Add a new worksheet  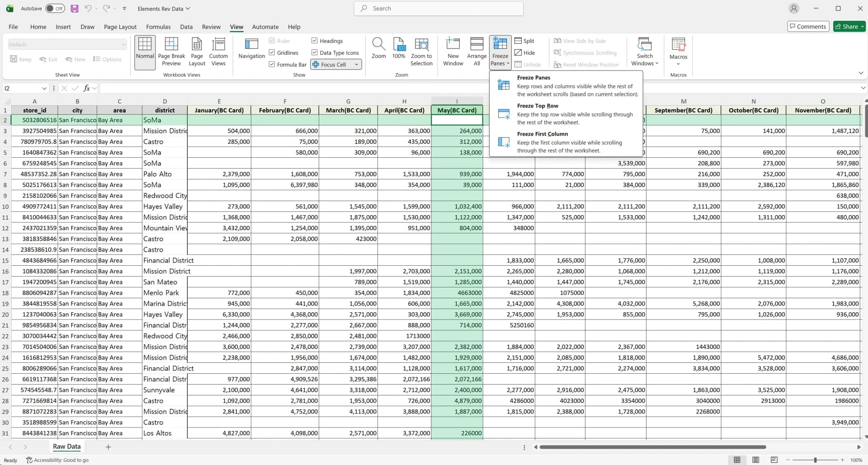[108, 447]
